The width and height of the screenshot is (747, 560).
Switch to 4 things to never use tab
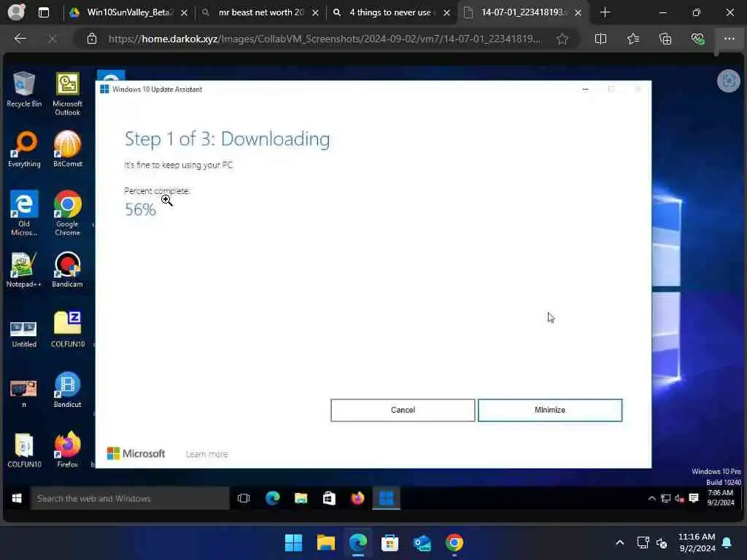391,13
